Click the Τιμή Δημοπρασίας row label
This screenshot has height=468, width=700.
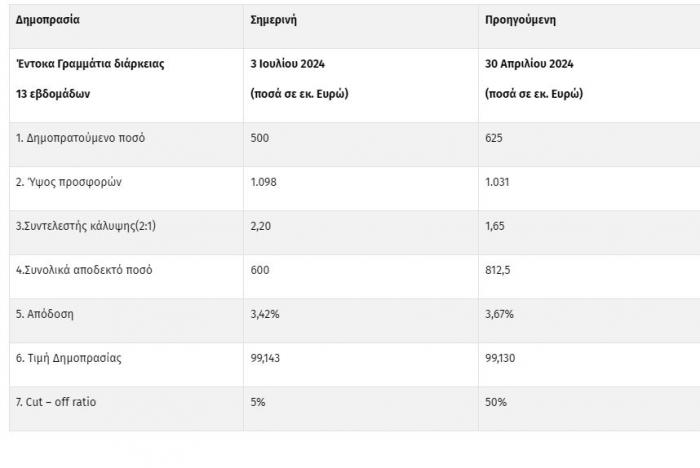click(68, 358)
